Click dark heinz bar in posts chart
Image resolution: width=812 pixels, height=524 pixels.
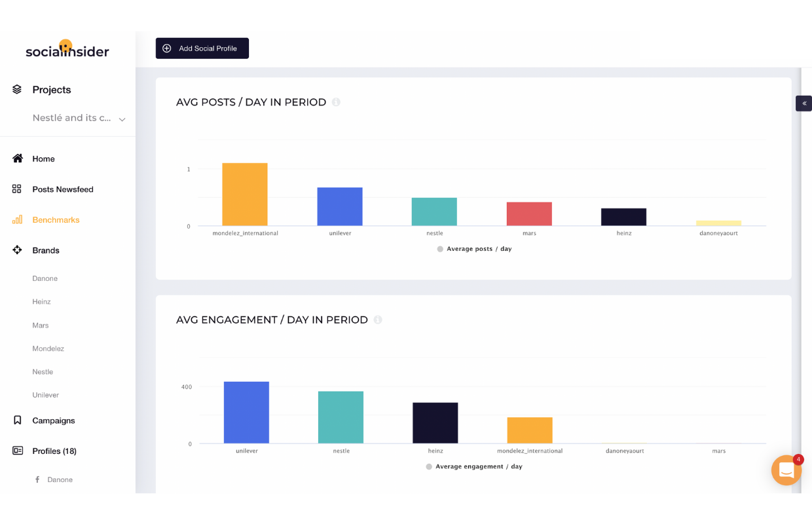(624, 217)
